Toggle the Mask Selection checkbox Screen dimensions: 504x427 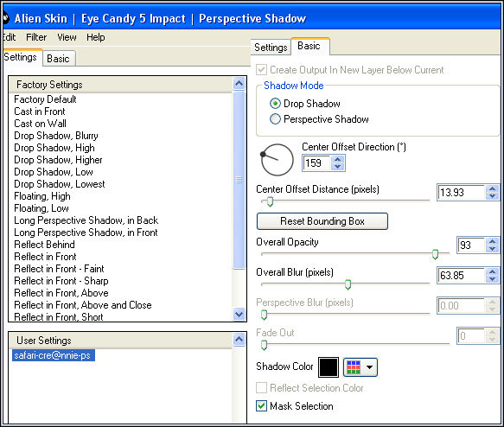coord(261,405)
